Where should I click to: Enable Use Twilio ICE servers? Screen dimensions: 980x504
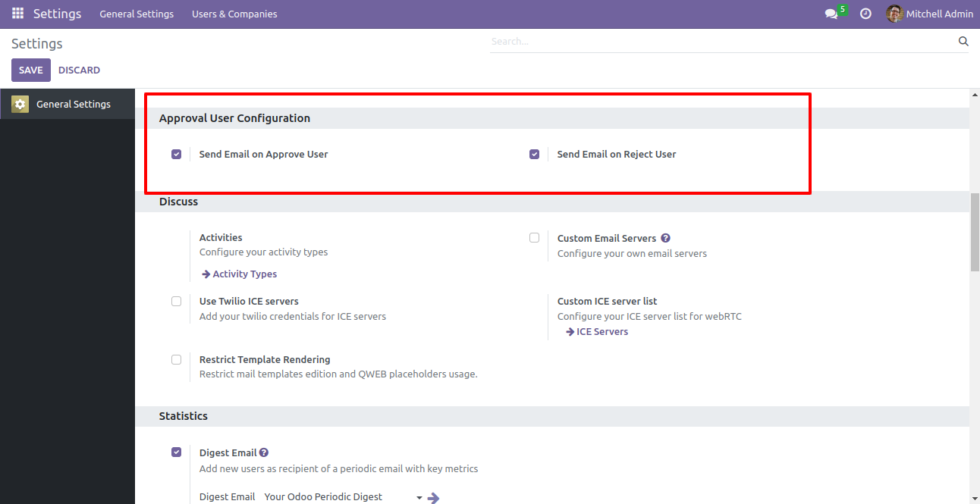176,301
